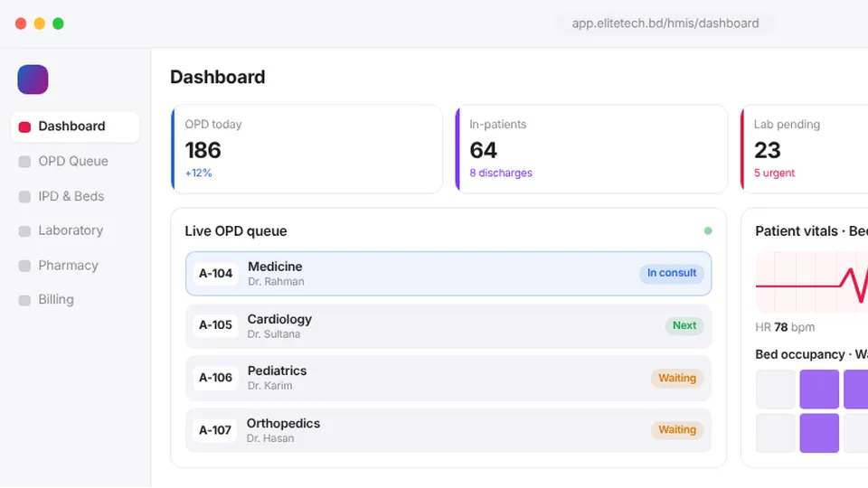Click the grey icon beside Pharmacy
The height and width of the screenshot is (488, 868).
(x=24, y=266)
